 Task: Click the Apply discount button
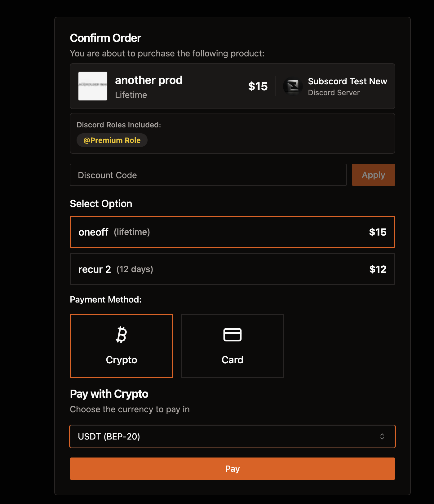tap(374, 175)
